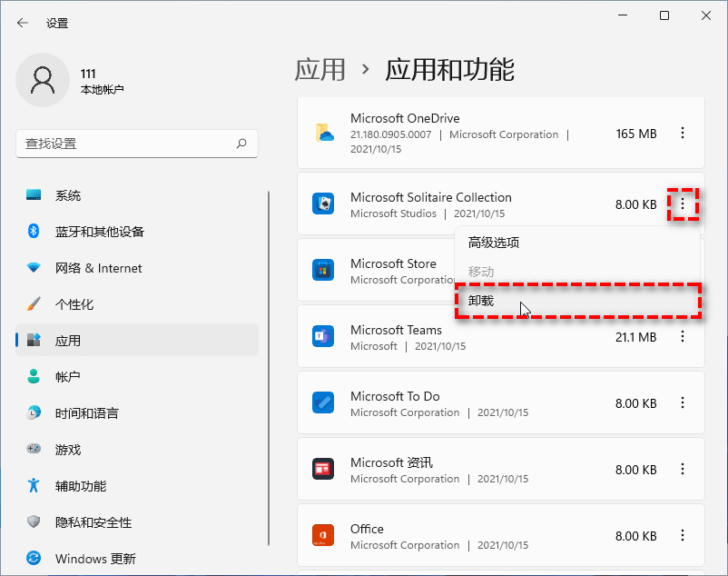Click the Office app icon

[x=323, y=536]
